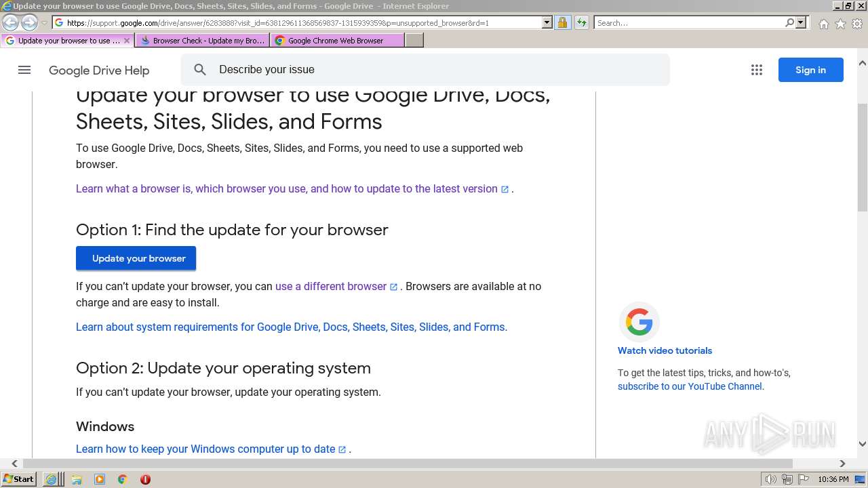Screen dimensions: 868x488
Task: Click the refresh icon next to the lock
Action: [x=581, y=22]
